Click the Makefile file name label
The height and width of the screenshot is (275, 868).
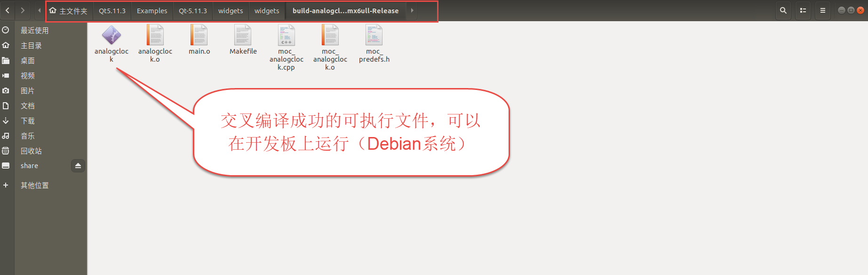[x=243, y=51]
